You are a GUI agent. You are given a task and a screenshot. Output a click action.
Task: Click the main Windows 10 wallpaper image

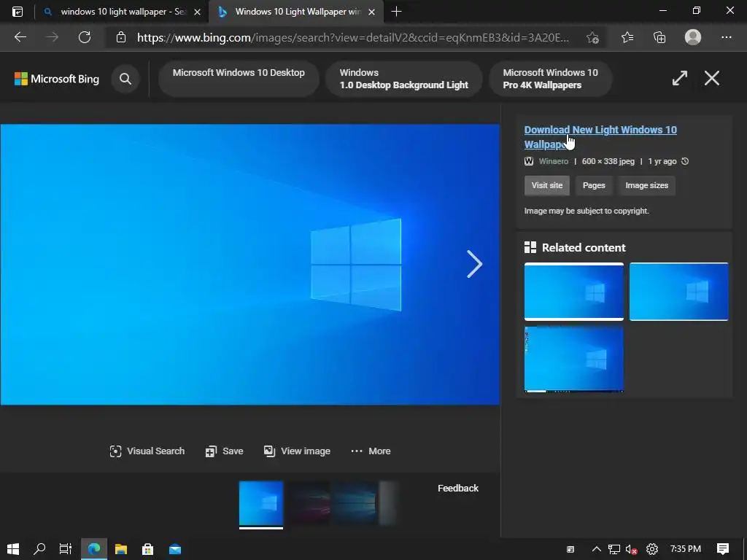(249, 264)
